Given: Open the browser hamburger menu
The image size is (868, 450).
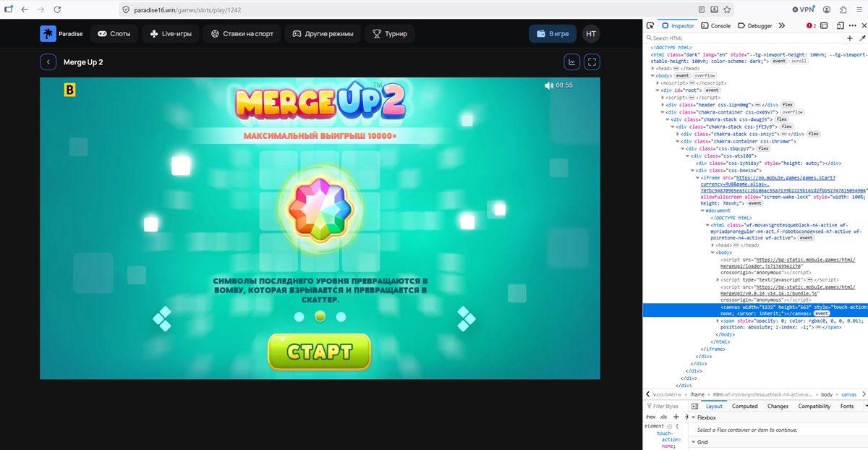Looking at the screenshot, I should 859,9.
